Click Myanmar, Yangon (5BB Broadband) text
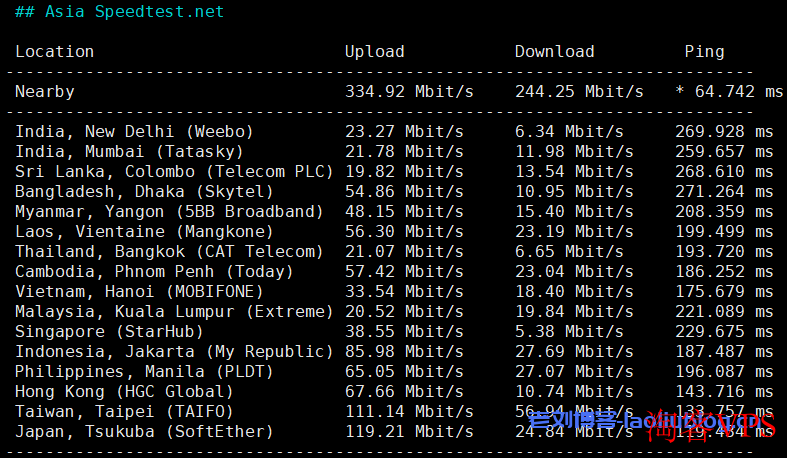This screenshot has width=787, height=458. click(x=169, y=212)
